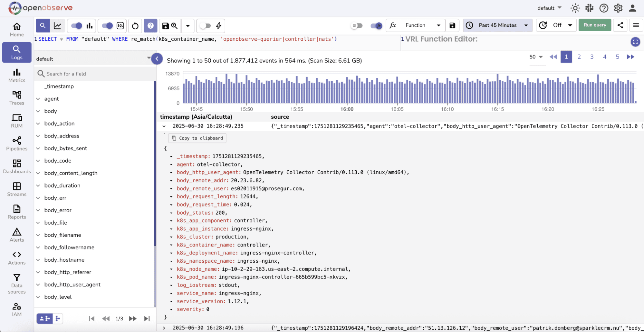Open the Metrics section in sidebar
The image size is (644, 332).
point(16,75)
